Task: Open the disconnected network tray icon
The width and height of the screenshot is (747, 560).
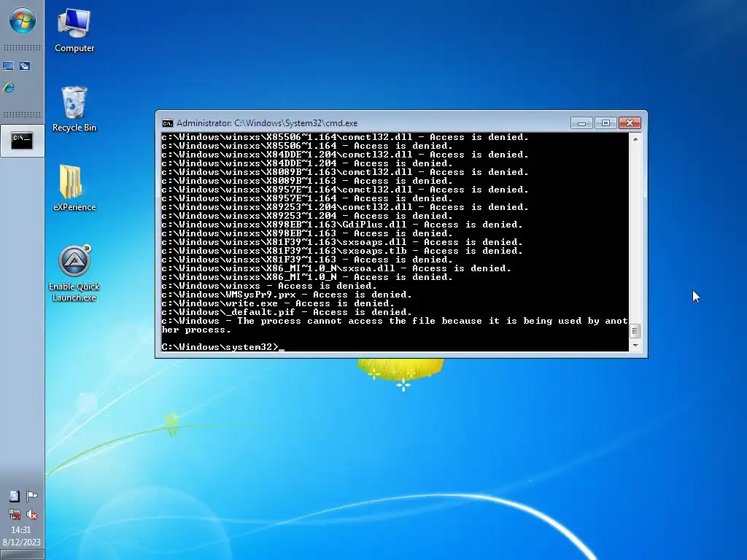Action: (15, 514)
